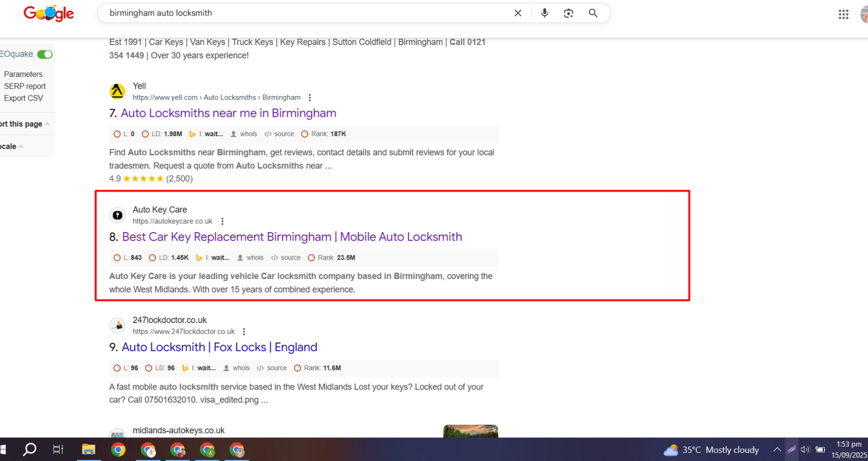Open more options for Yell result
The image size is (868, 461).
310,98
